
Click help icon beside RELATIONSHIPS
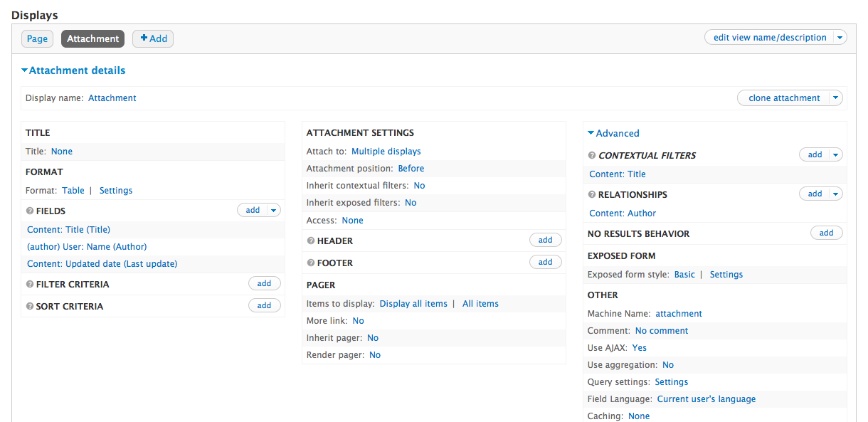tap(592, 195)
